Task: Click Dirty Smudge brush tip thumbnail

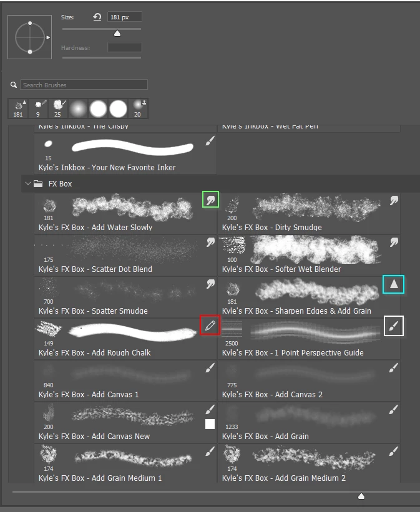Action: 232,206
